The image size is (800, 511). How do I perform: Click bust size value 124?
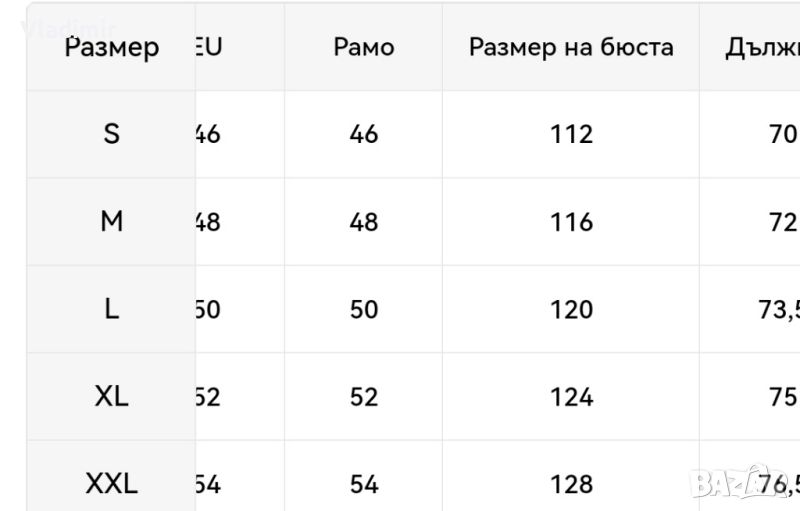click(x=571, y=397)
